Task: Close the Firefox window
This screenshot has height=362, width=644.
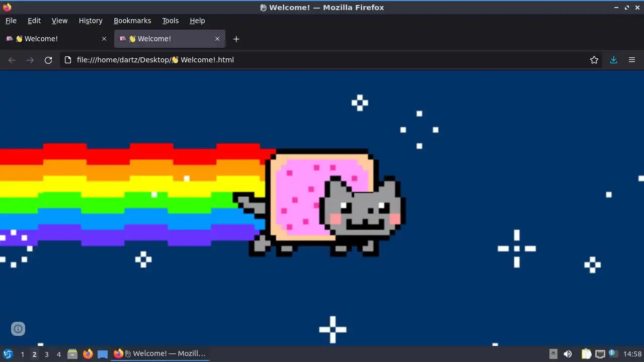Action: pos(637,8)
